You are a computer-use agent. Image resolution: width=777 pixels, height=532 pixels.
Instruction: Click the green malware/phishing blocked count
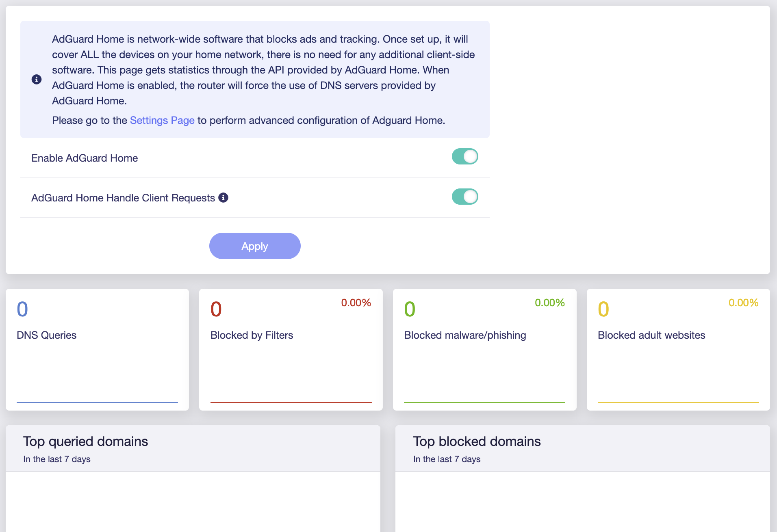coord(410,309)
